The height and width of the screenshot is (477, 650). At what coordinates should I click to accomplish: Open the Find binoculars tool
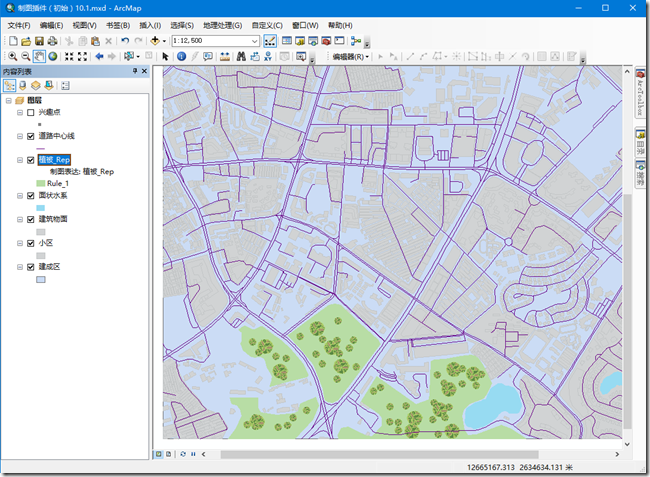point(241,56)
